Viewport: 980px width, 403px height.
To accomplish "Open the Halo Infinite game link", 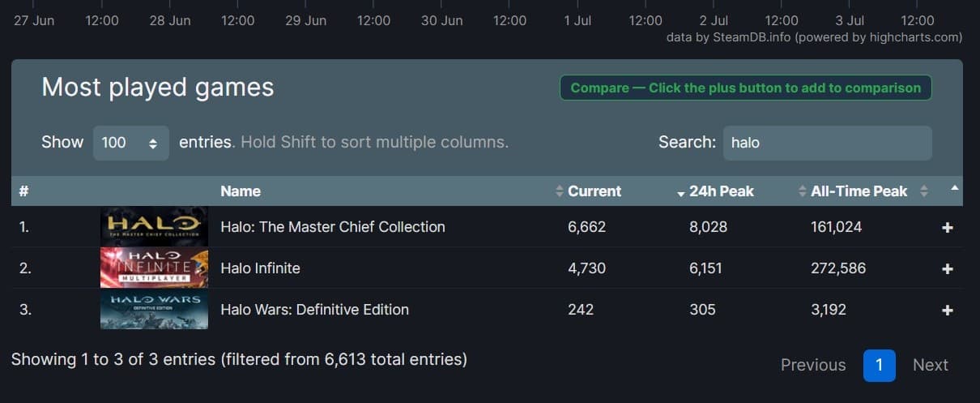I will 260,268.
